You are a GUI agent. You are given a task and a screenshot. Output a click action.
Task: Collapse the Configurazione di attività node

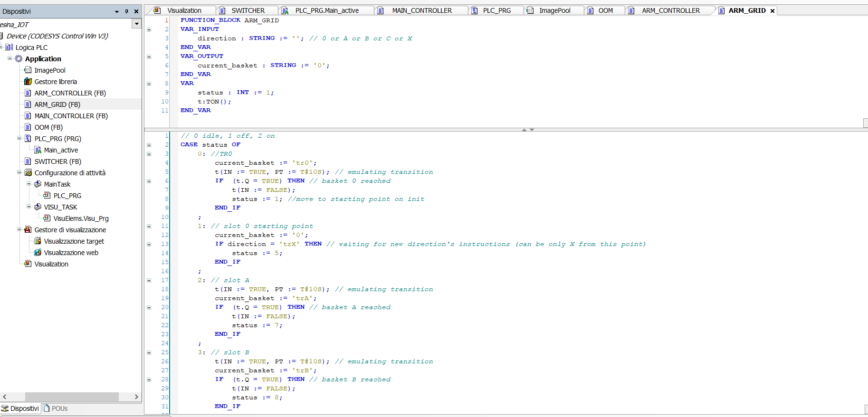pos(19,172)
